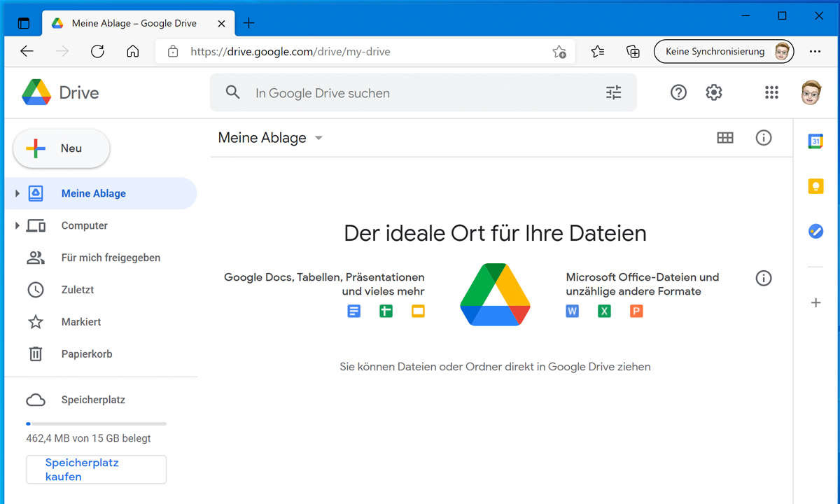
Task: Expand the Meine Ablage tree arrow
Action: 17,193
